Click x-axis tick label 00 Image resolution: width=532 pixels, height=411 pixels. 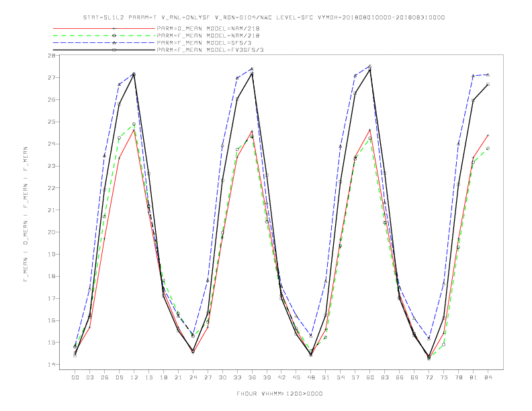[x=75, y=377]
